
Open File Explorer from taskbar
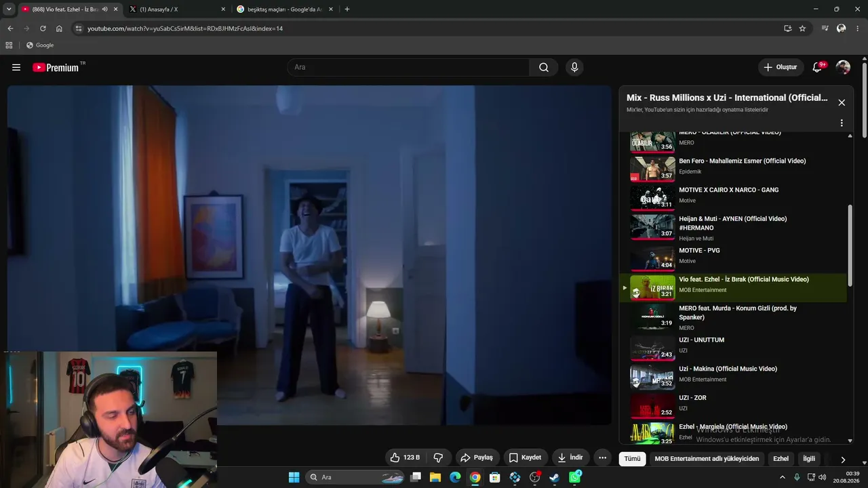pyautogui.click(x=435, y=477)
